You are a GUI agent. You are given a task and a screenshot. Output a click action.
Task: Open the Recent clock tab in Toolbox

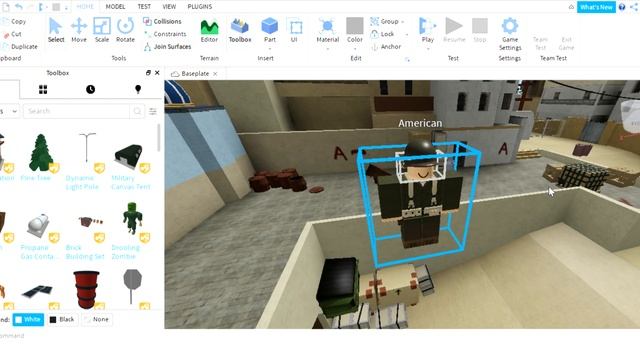[91, 89]
